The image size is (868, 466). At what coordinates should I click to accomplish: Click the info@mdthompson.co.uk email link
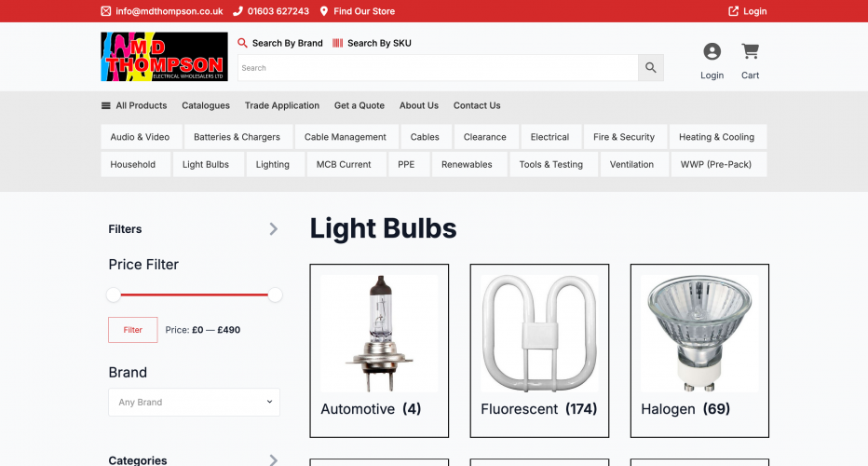point(169,11)
